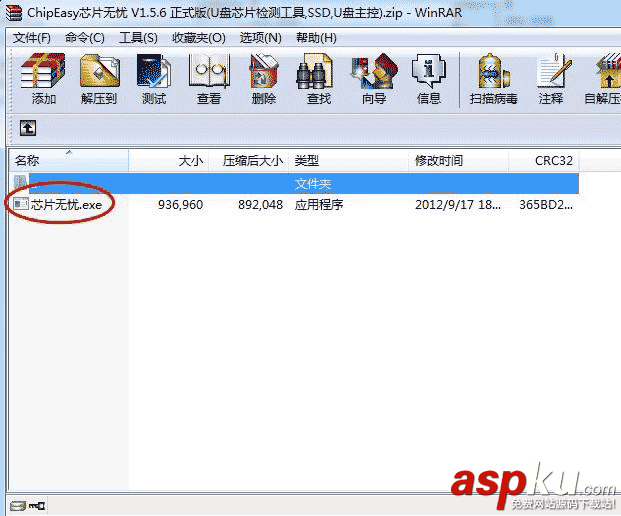Open the 文件(F) menu
621x516 pixels.
click(32, 38)
